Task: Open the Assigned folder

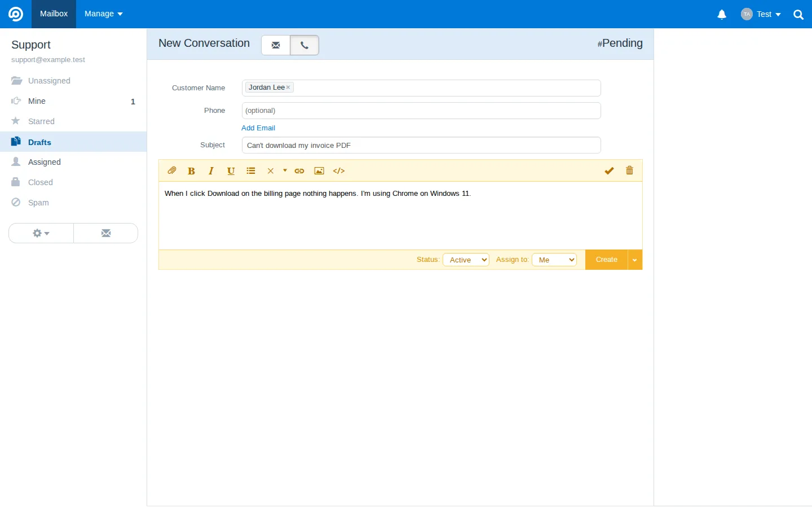Action: click(73, 162)
